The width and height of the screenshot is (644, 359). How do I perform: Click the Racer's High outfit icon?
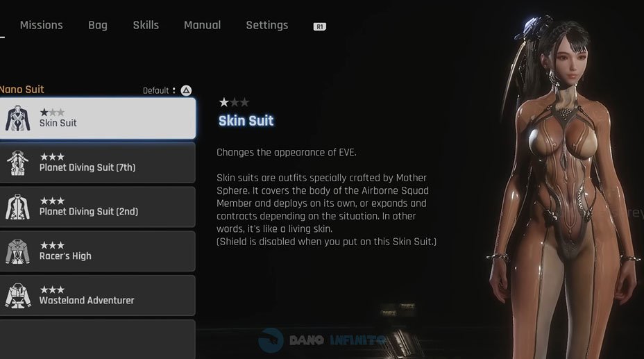pos(17,251)
